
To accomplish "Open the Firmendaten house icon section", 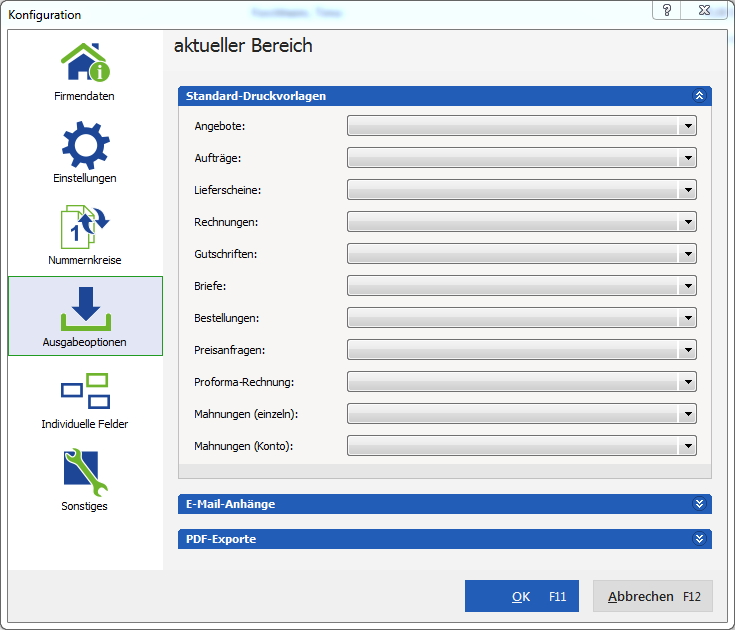I will point(85,62).
